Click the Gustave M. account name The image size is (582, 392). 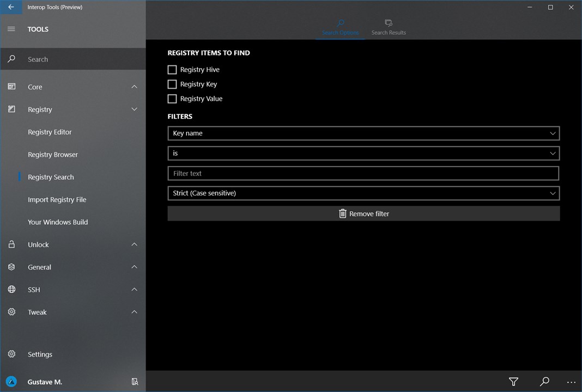pos(45,382)
